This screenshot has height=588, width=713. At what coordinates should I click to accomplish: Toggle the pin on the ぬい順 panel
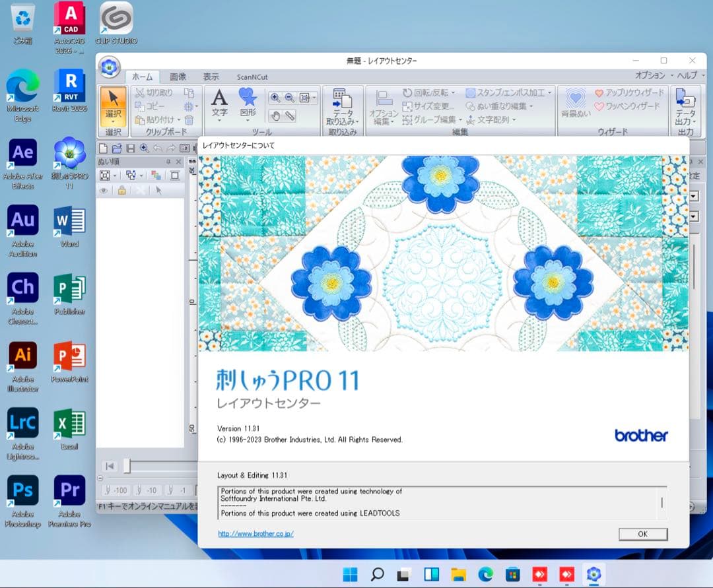pyautogui.click(x=168, y=161)
